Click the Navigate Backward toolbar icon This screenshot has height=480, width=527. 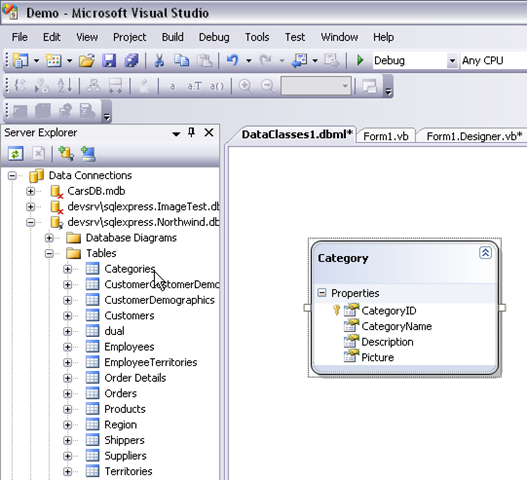tap(299, 61)
